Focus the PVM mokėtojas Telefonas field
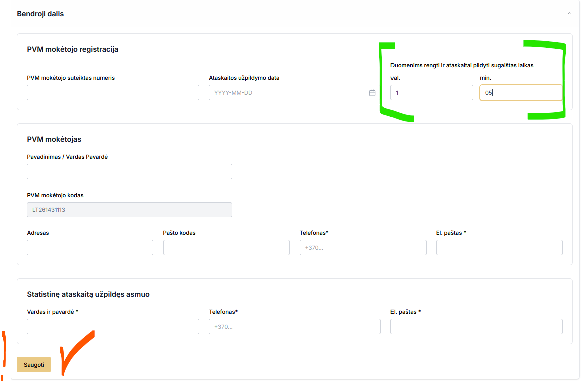Image resolution: width=588 pixels, height=383 pixels. [x=363, y=247]
